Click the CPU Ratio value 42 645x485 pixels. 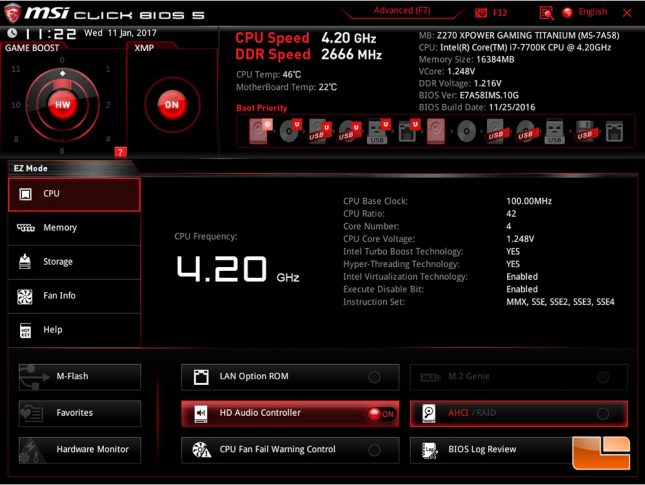point(511,214)
